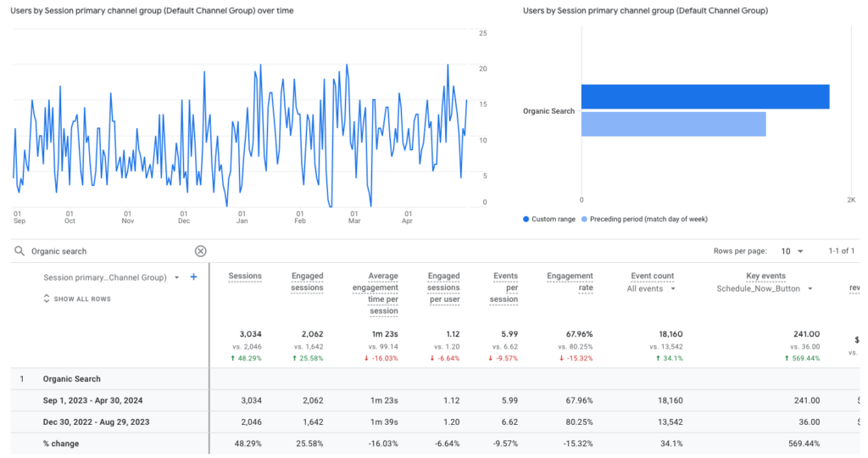Click Dec 30, 2022 - Aug 29, 2023 row
The height and width of the screenshot is (458, 868).
(x=435, y=422)
